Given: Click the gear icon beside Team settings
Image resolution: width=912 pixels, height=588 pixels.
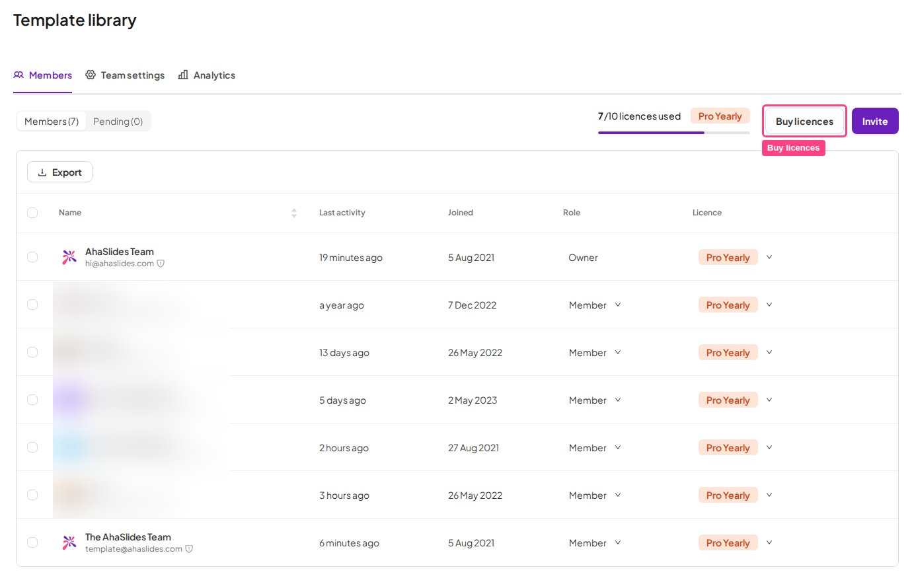Looking at the screenshot, I should click(91, 75).
